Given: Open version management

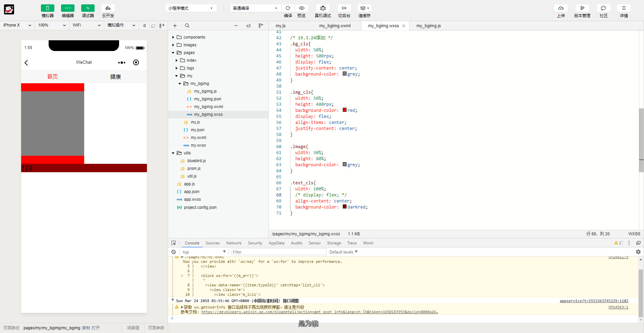Looking at the screenshot, I should tap(582, 8).
